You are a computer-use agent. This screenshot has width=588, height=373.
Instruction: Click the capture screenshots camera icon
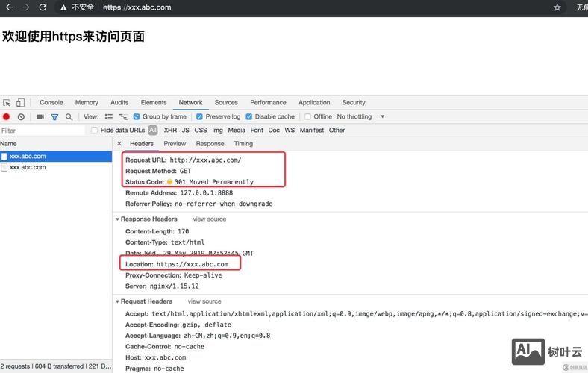[x=40, y=117]
